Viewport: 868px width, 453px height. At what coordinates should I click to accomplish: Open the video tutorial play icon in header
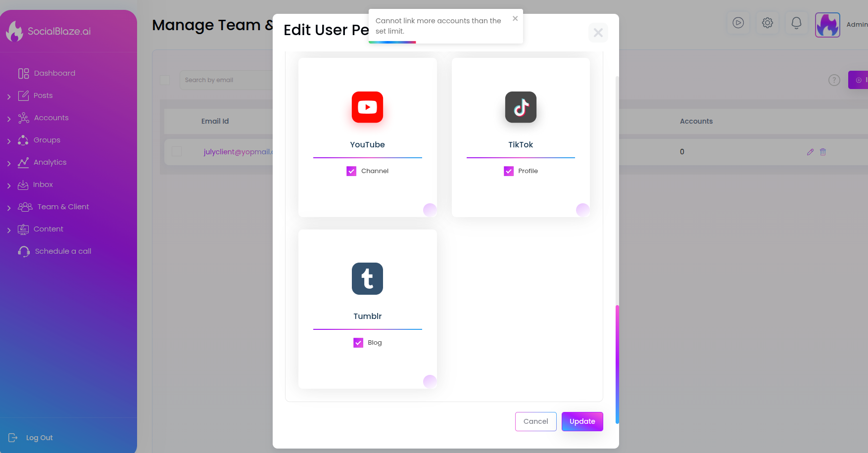tap(738, 23)
